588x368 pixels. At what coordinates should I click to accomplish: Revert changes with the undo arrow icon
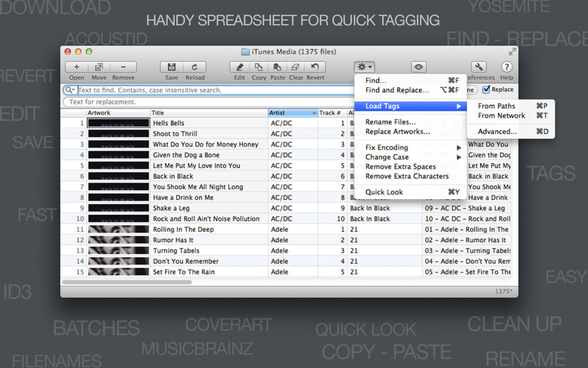315,67
